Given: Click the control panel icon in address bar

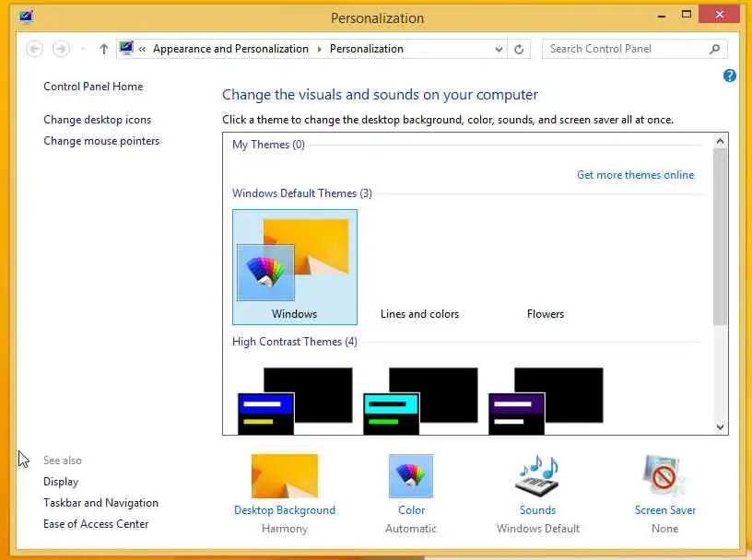Looking at the screenshot, I should (126, 49).
